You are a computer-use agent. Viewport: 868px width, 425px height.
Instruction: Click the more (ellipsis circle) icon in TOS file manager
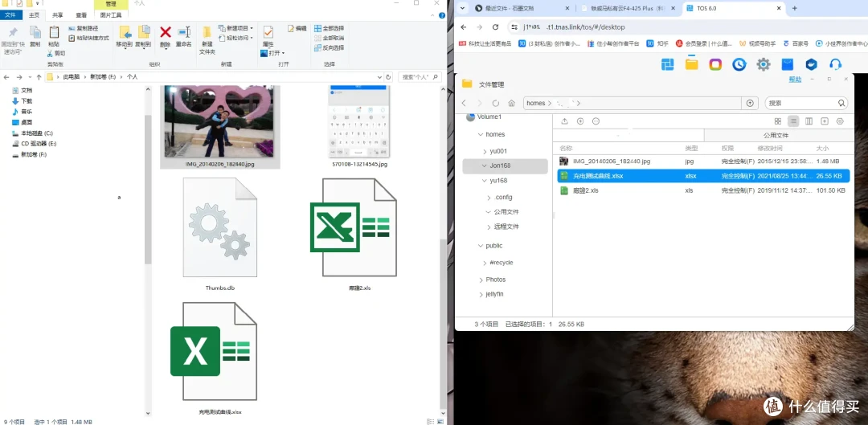pyautogui.click(x=596, y=121)
